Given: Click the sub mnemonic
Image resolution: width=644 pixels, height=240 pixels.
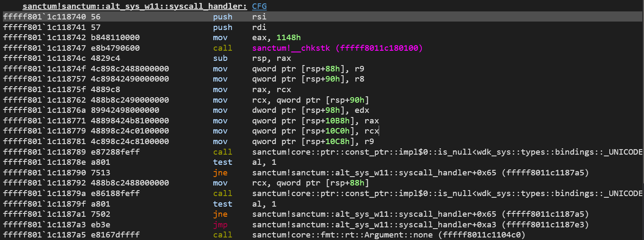Looking at the screenshot, I should click(x=220, y=58).
